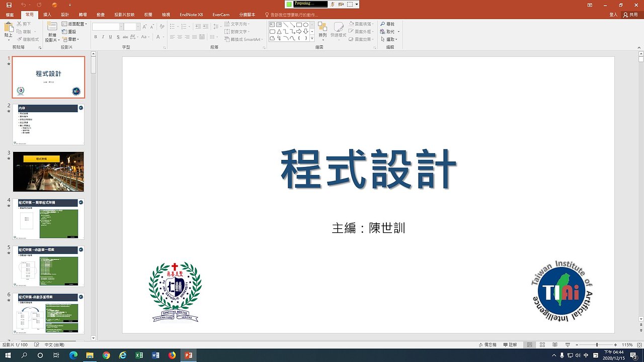Open the 註解 (Comments) pane
The width and height of the screenshot is (644, 362).
(x=509, y=345)
